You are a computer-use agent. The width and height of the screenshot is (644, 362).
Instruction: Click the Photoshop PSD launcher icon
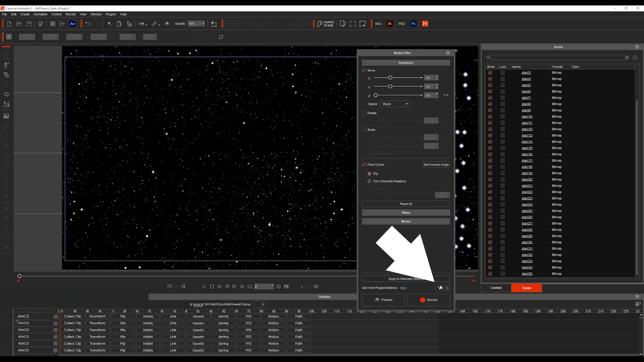coord(413,24)
